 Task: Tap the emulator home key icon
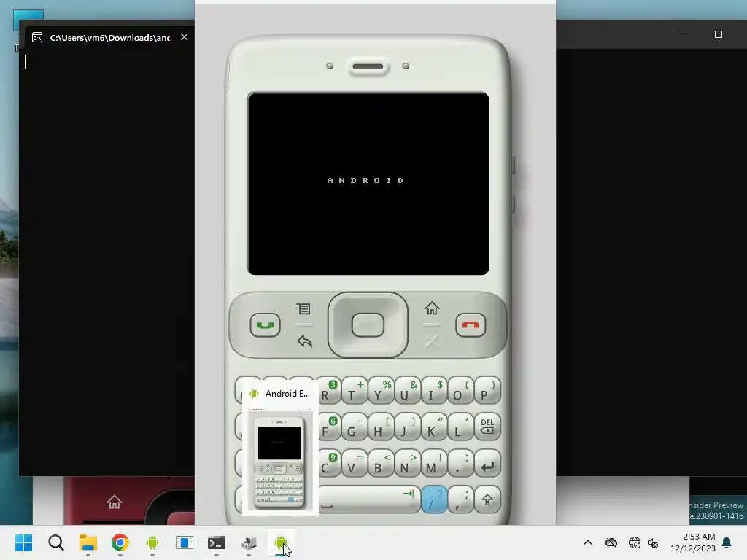tap(432, 308)
